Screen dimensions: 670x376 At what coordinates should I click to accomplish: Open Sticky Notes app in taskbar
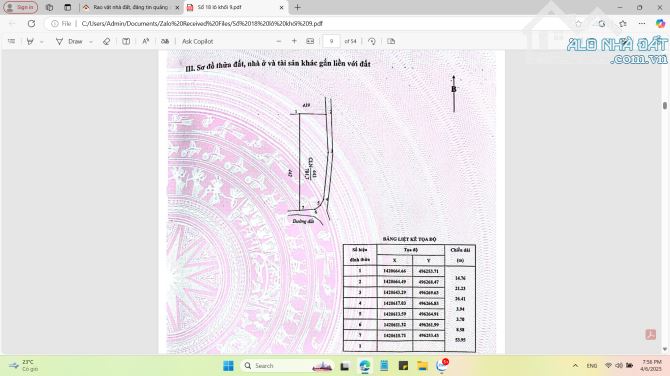(x=403, y=366)
